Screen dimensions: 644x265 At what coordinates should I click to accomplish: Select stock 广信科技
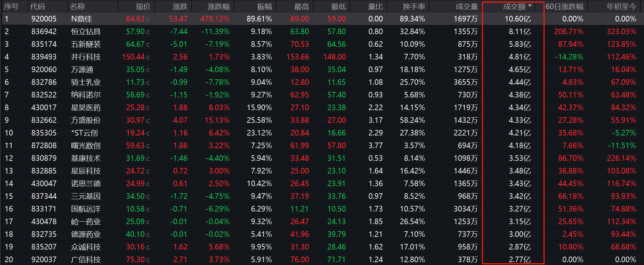pyautogui.click(x=86, y=260)
